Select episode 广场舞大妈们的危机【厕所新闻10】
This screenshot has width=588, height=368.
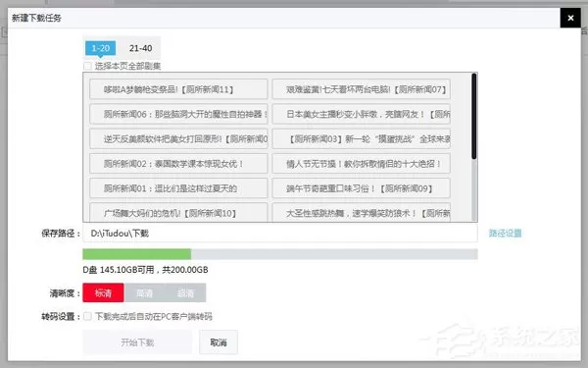coord(178,212)
